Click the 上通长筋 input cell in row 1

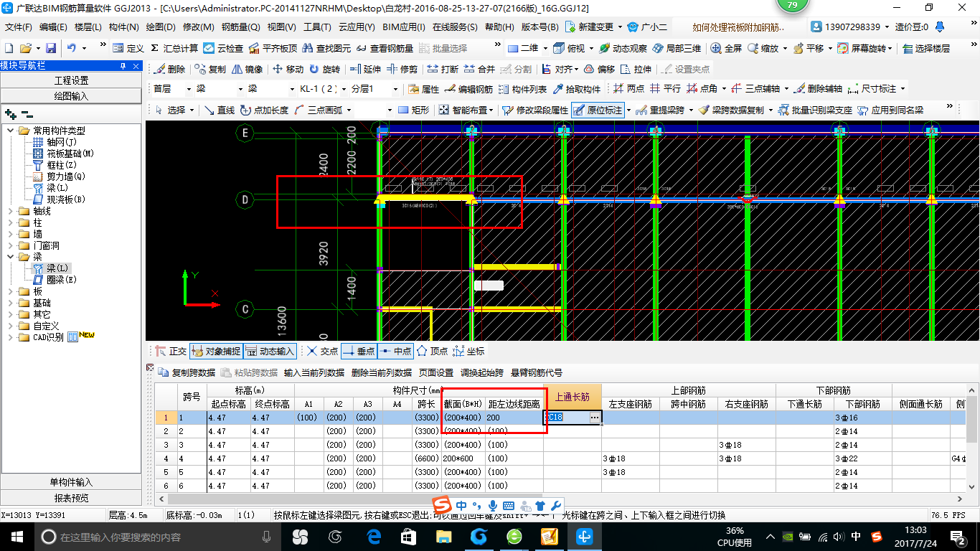pos(573,417)
